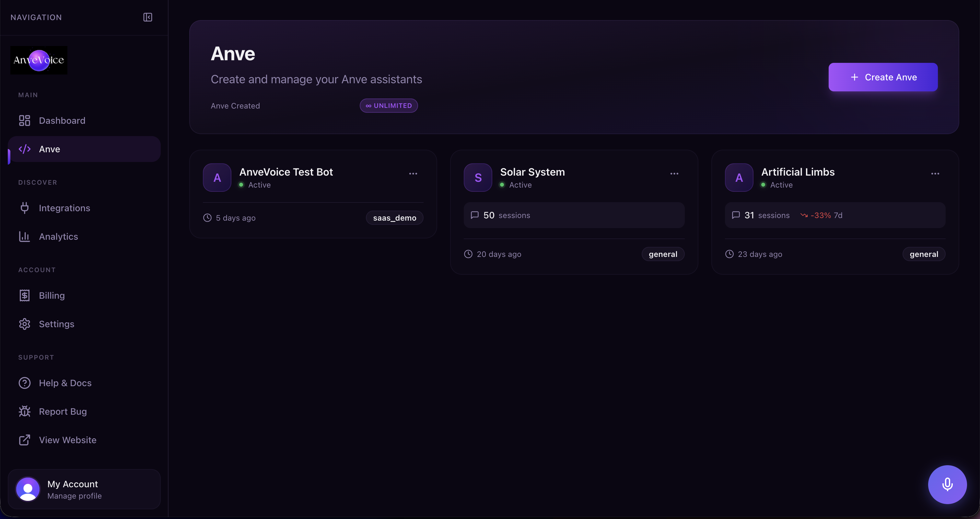Open AnveVoice Test Bot options menu
Image resolution: width=980 pixels, height=519 pixels.
[413, 173]
